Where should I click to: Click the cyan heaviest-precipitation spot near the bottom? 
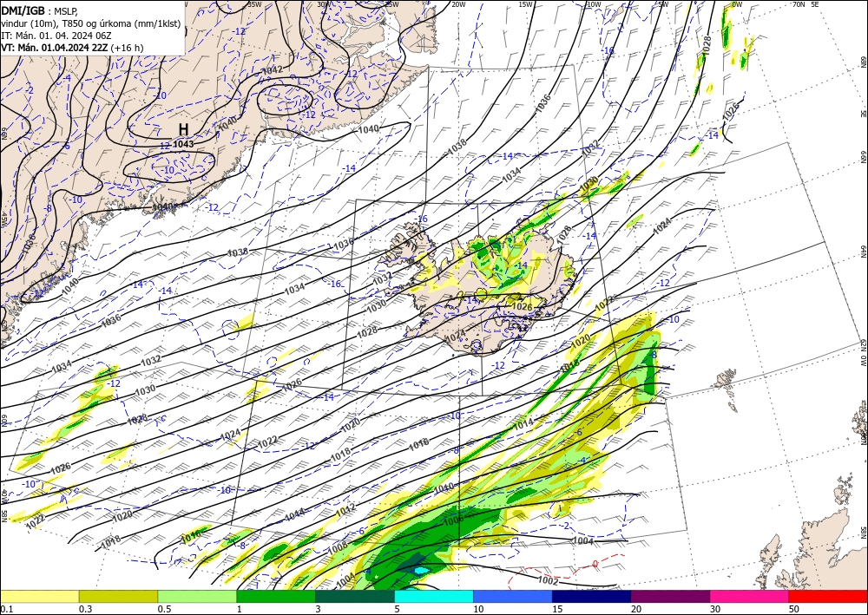coord(421,570)
